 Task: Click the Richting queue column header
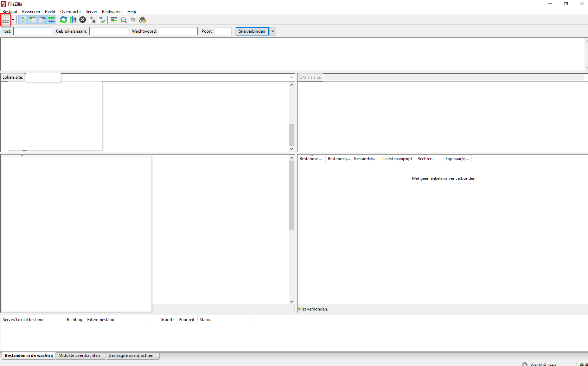75,320
